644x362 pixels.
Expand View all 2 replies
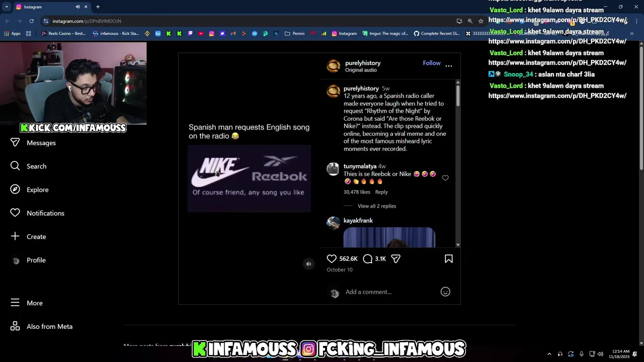point(377,206)
